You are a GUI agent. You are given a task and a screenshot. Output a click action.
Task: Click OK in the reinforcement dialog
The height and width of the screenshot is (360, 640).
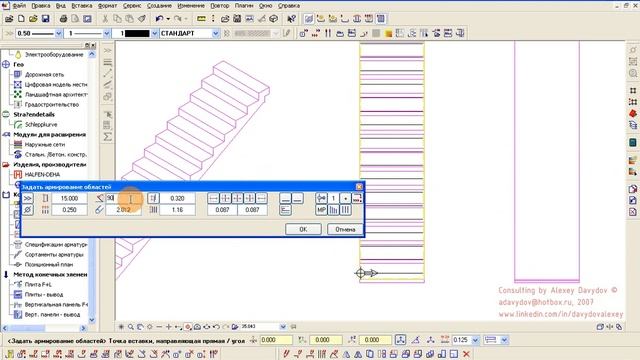[x=303, y=229]
